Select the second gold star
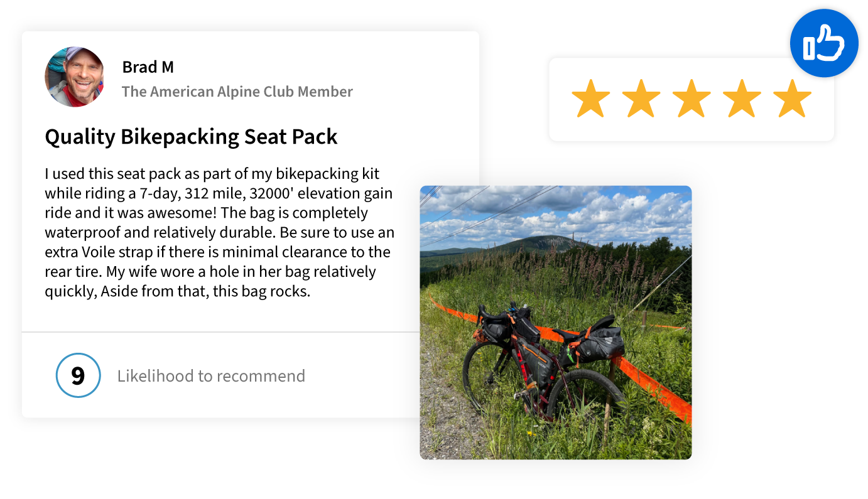Viewport: 868px width, 499px height. coord(641,99)
